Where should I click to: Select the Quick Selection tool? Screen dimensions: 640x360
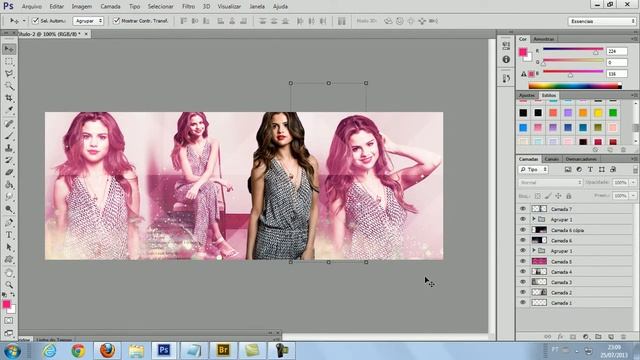[x=9, y=86]
